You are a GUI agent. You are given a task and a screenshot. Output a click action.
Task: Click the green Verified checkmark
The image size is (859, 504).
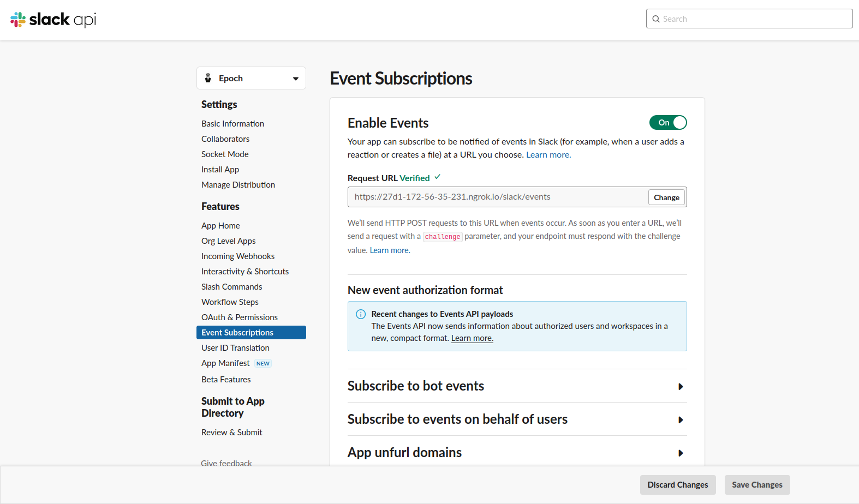[437, 177]
